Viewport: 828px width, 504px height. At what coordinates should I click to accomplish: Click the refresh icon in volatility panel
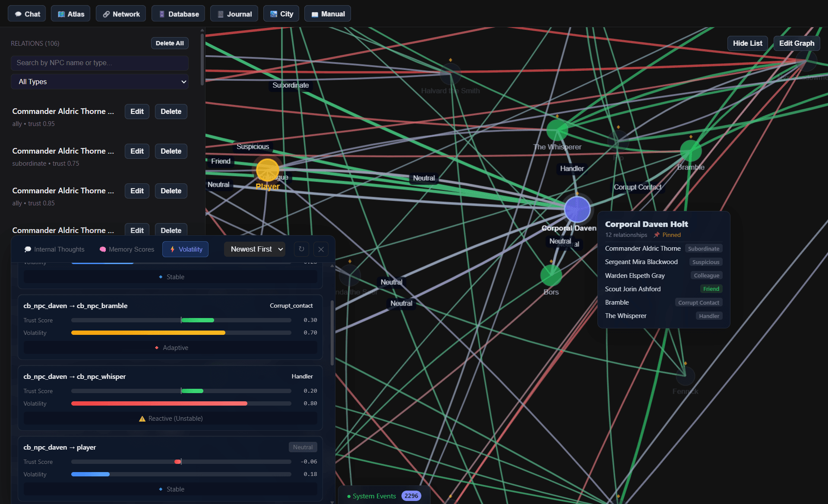[301, 249]
